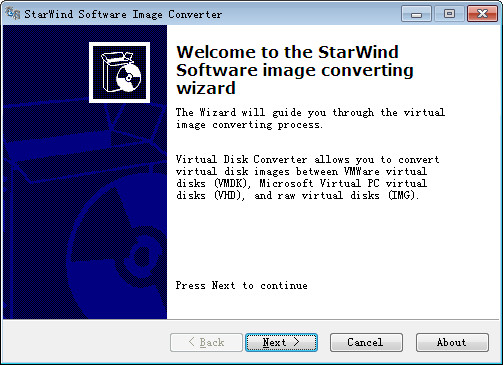Click 'The Wizard will guide you' sentence

tap(310, 118)
